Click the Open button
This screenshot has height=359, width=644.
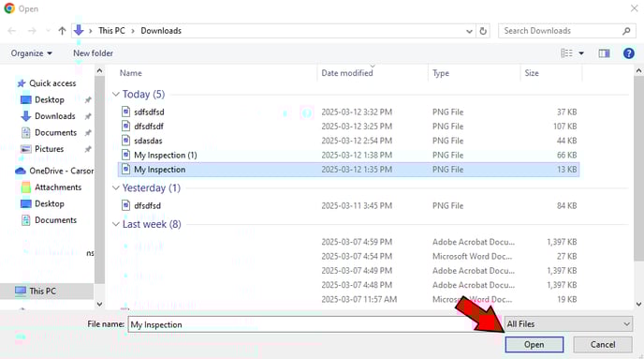click(534, 345)
